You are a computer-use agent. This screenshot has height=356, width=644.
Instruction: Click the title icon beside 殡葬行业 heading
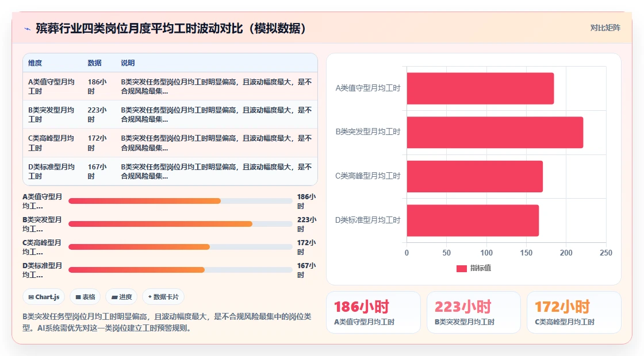[28, 29]
